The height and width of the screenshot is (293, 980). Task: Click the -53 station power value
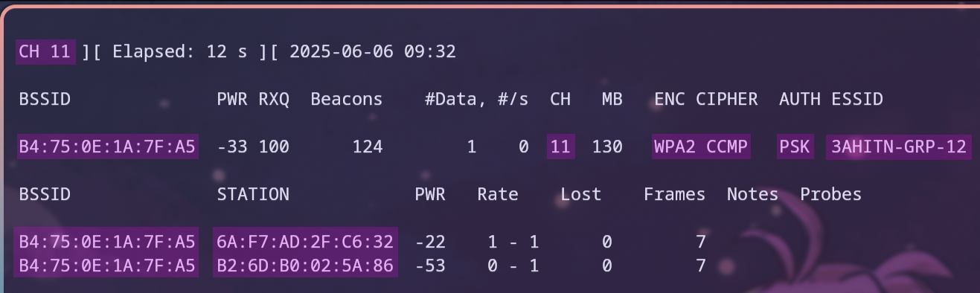[x=430, y=265]
